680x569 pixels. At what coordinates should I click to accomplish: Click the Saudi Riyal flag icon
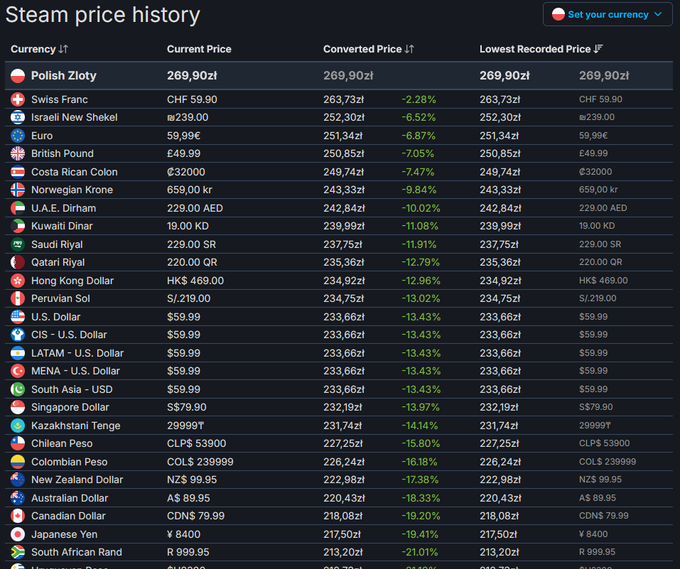point(18,244)
